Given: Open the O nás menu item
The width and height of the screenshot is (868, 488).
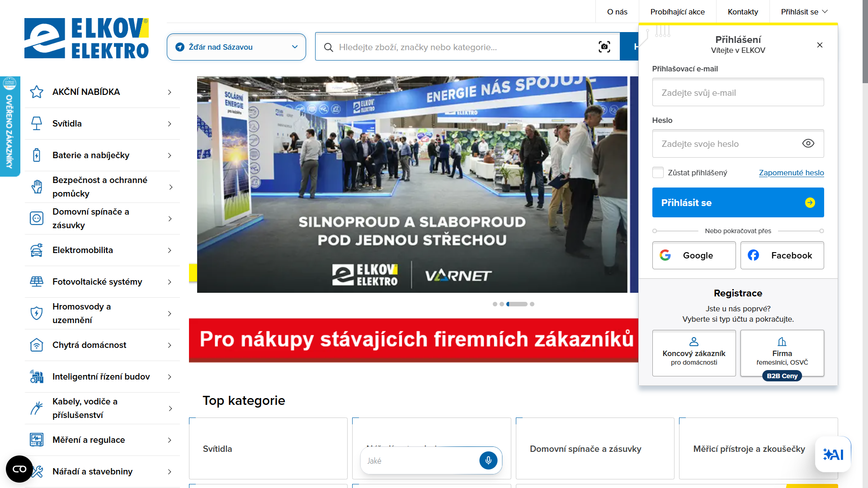Looking at the screenshot, I should point(617,12).
